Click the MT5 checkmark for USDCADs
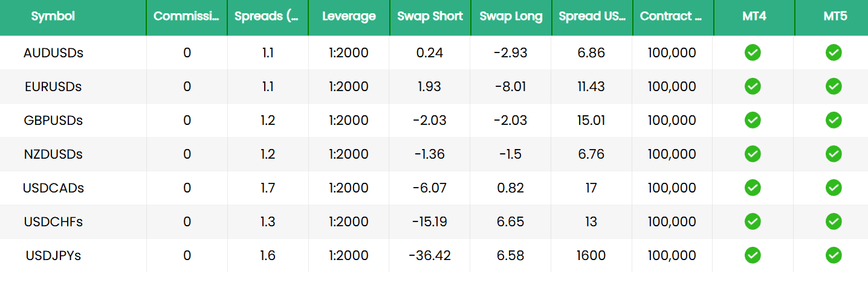868x283 pixels. [x=834, y=188]
